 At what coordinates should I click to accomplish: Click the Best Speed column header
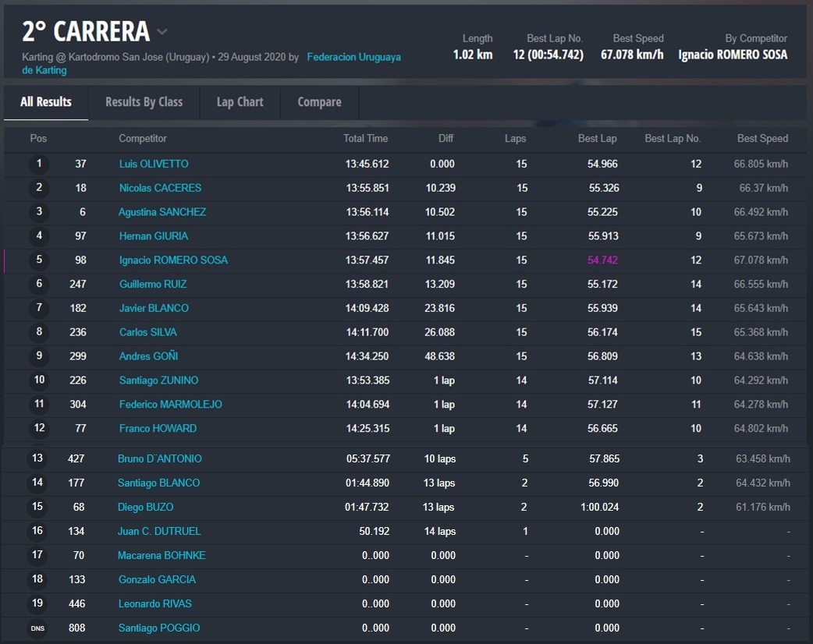coord(762,139)
